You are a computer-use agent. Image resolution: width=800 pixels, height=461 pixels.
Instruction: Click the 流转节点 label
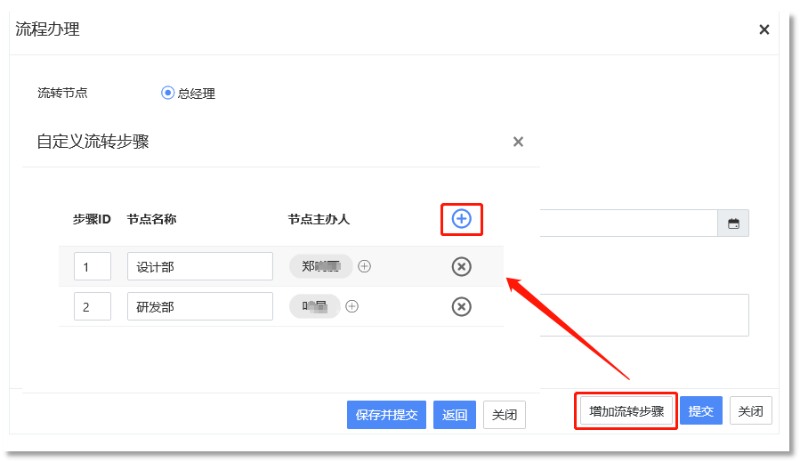(62, 93)
